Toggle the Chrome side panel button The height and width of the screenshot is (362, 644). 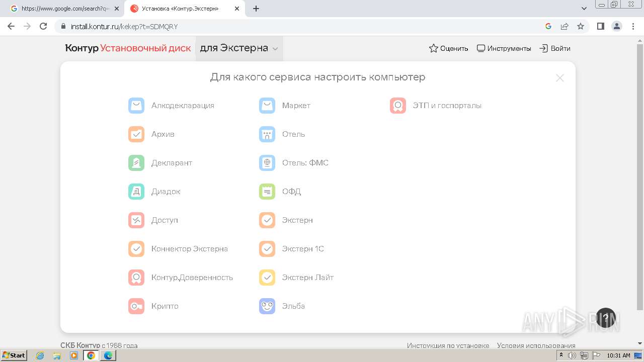point(600,26)
